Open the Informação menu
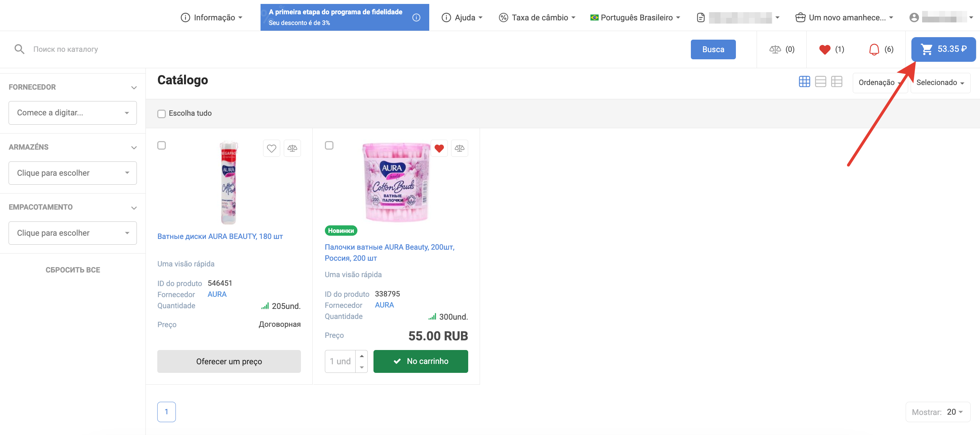 [212, 17]
